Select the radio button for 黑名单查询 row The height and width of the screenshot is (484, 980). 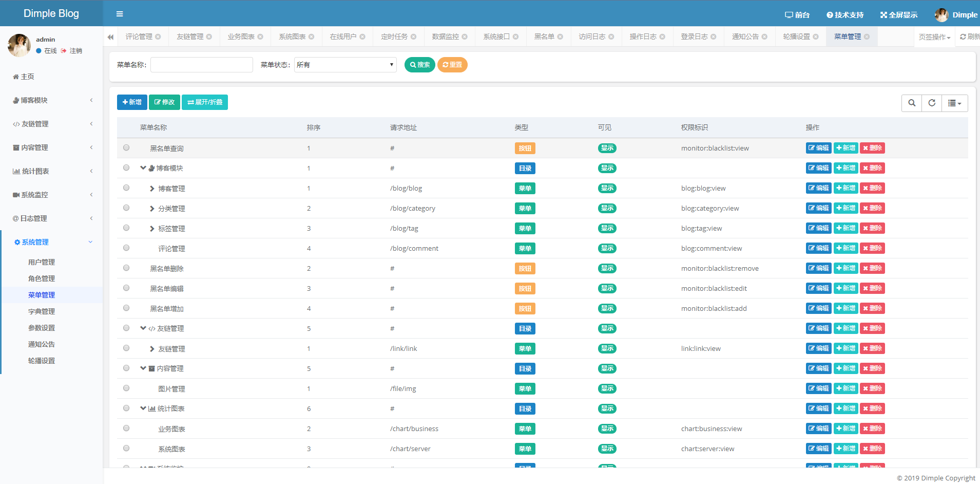126,147
